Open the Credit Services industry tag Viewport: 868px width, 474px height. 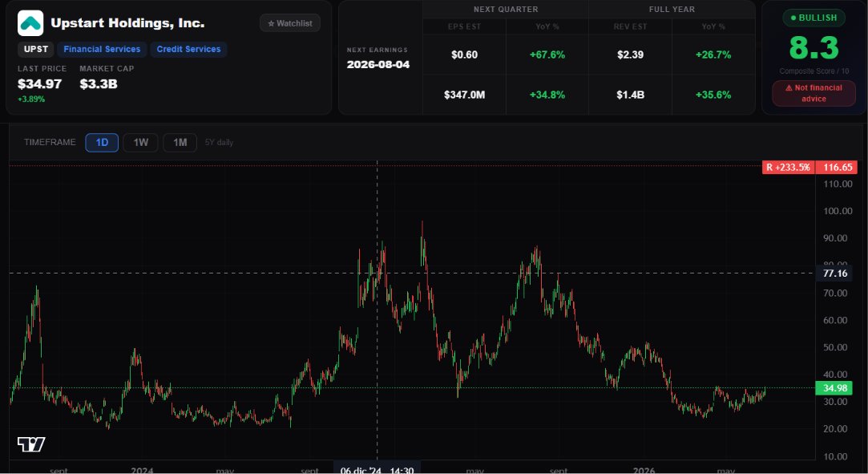click(189, 49)
